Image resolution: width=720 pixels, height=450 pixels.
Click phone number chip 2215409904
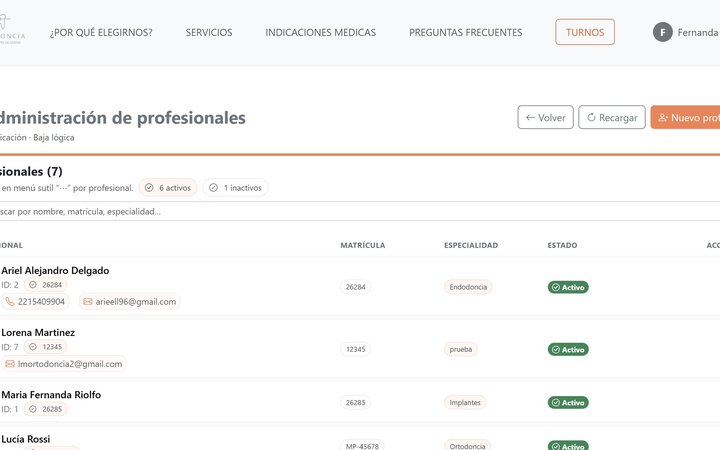coord(35,301)
